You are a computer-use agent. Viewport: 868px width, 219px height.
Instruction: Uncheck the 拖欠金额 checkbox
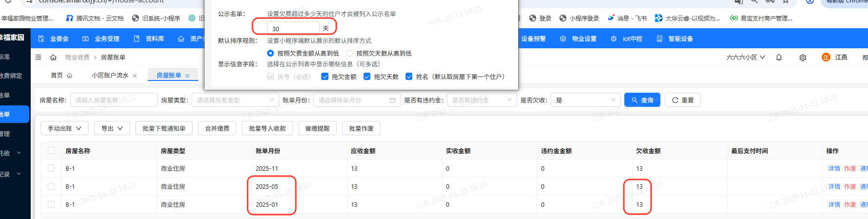325,77
